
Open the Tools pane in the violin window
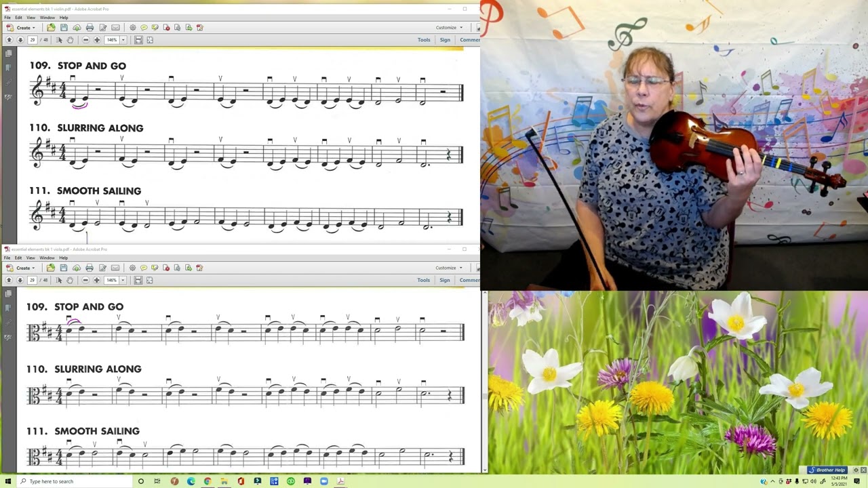424,40
